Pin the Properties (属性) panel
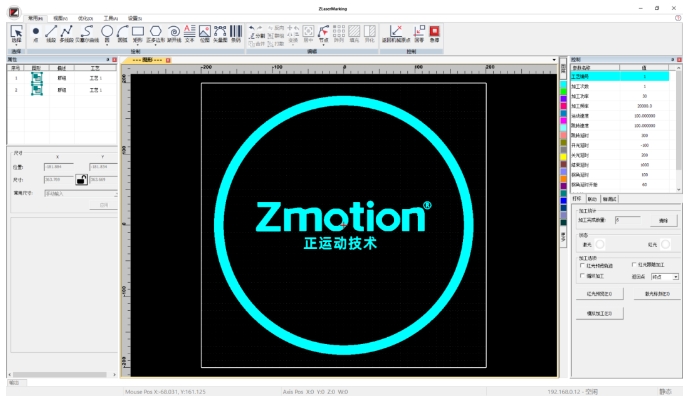This screenshot has height=401, width=692. click(108, 60)
